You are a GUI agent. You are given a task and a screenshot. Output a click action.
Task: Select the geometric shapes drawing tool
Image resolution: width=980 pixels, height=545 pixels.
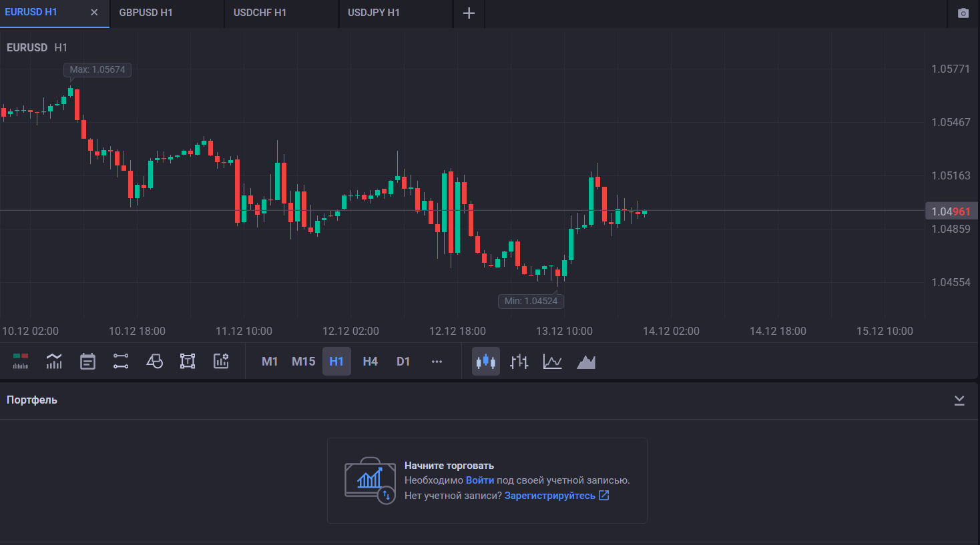click(154, 362)
